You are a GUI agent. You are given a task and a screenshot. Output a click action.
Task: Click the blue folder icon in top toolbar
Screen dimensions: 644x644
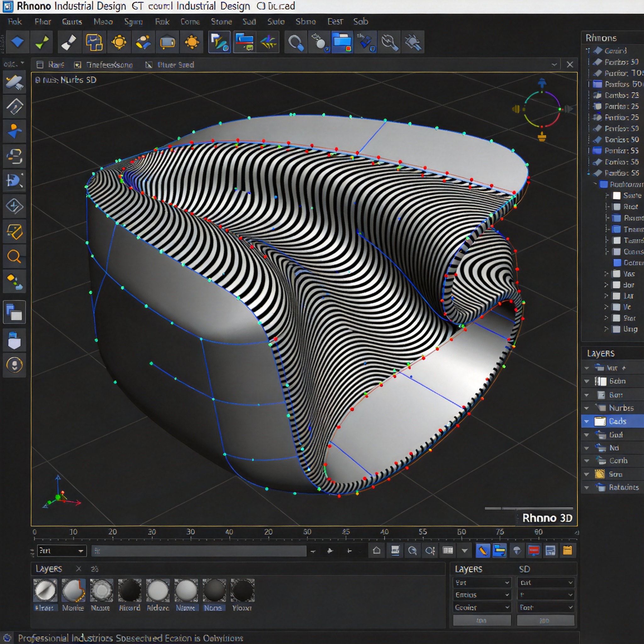(342, 42)
